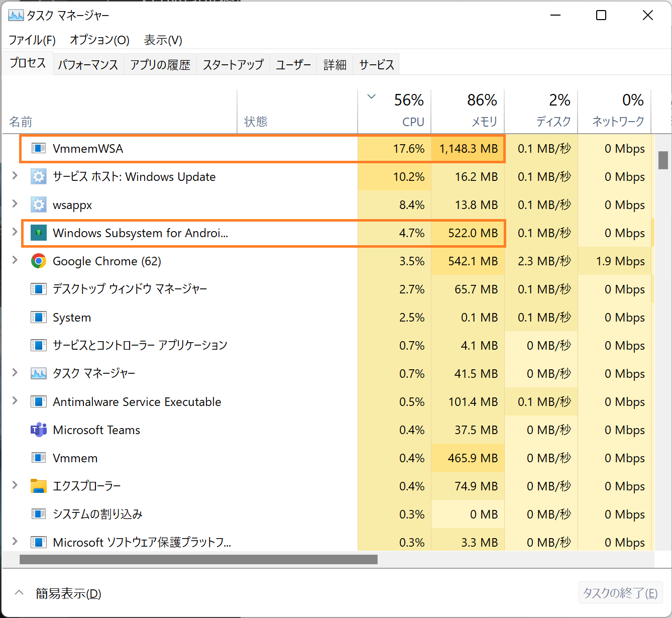Click the Task Manager title bar icon
The height and width of the screenshot is (618, 672).
pyautogui.click(x=16, y=15)
